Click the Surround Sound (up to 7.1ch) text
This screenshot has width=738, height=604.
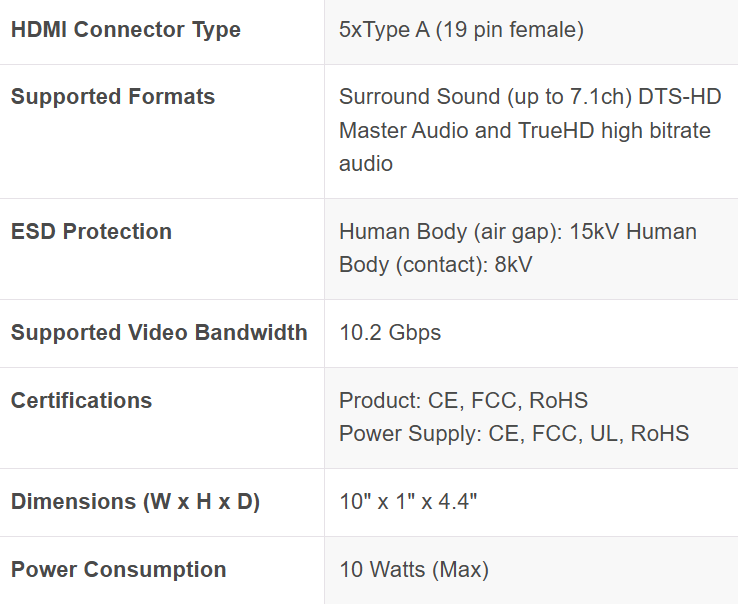(x=485, y=97)
